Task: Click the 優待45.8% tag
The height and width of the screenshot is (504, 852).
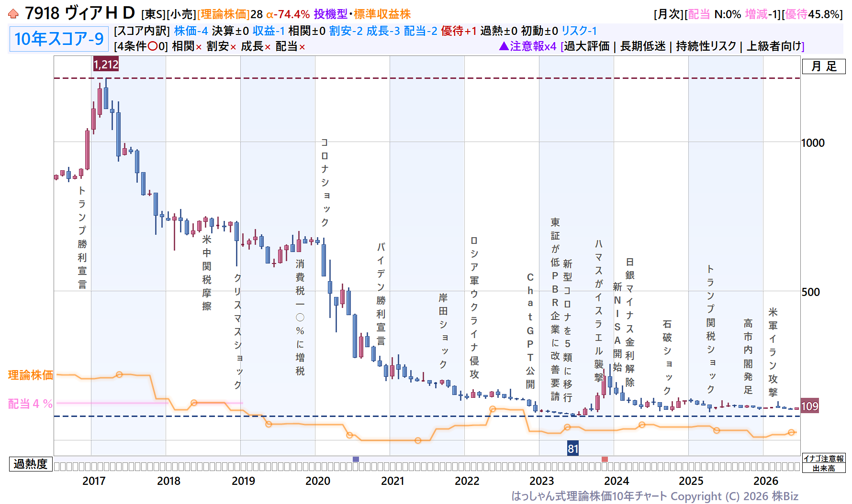Action: [x=812, y=14]
